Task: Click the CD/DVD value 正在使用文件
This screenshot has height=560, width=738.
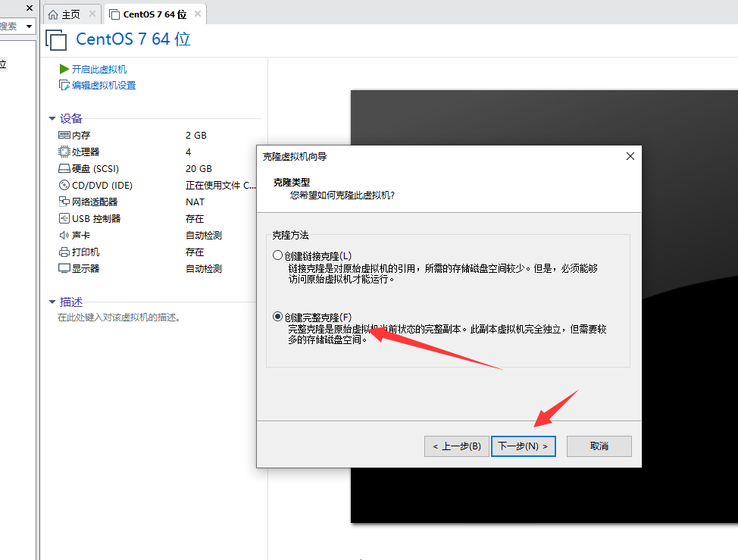Action: pos(220,185)
